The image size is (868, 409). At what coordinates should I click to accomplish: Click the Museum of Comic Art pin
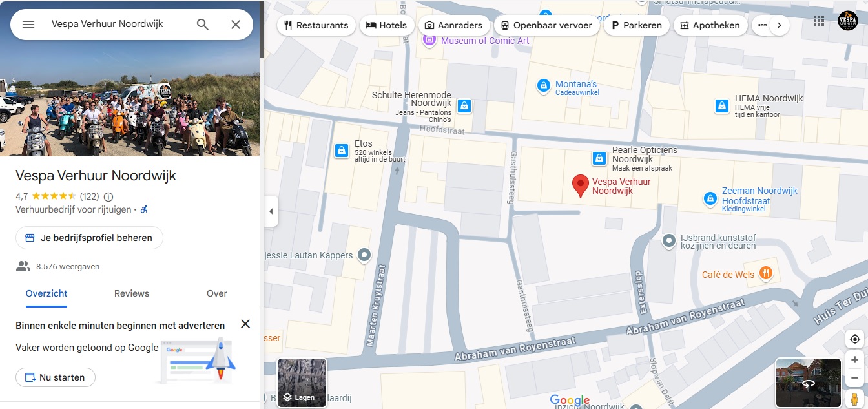pyautogui.click(x=429, y=39)
